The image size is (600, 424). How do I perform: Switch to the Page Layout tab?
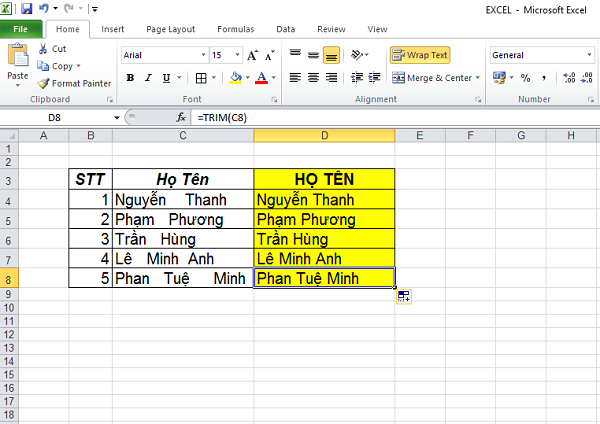click(170, 29)
